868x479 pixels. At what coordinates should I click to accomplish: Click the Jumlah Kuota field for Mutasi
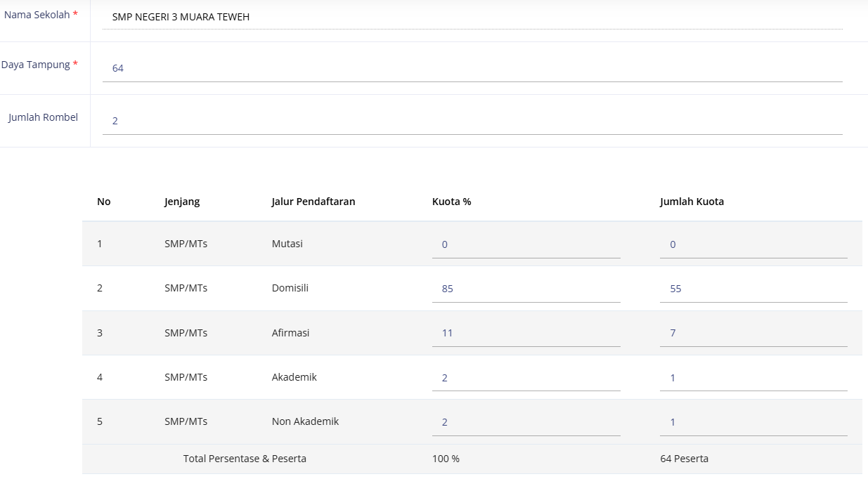tap(753, 244)
